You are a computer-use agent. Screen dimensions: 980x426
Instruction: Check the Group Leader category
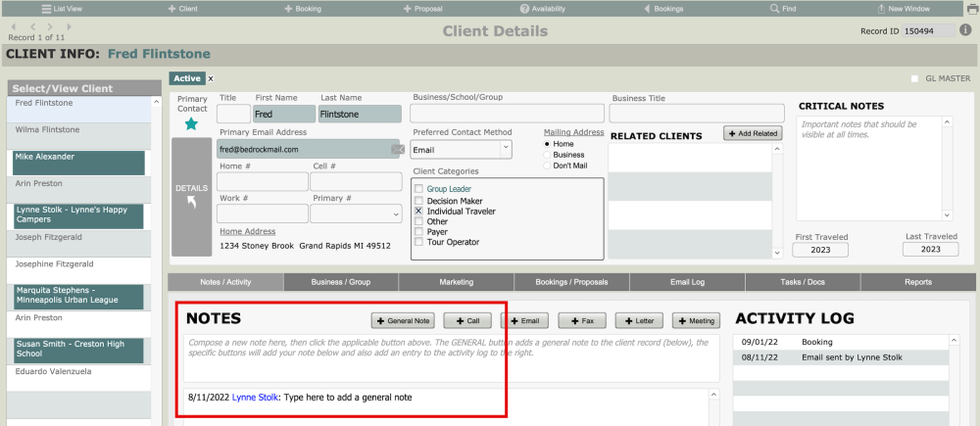pyautogui.click(x=418, y=189)
